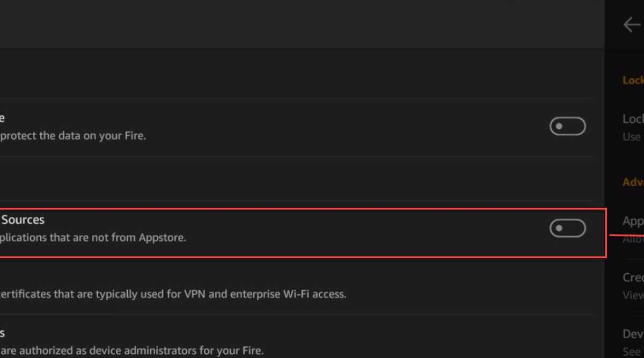Click the orange 'Lock' section header
The image size is (644, 358).
pos(633,81)
